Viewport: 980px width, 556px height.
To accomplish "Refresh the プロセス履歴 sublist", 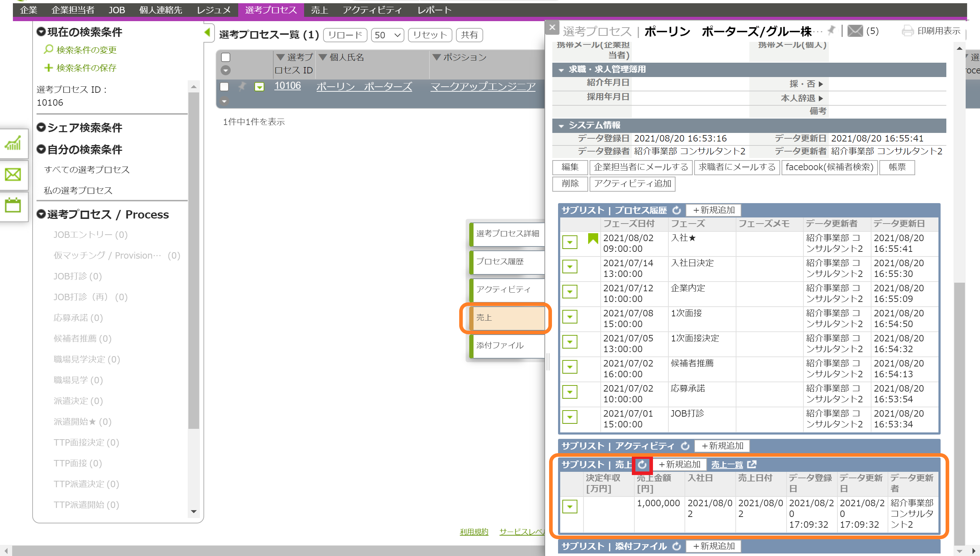I will (x=677, y=210).
